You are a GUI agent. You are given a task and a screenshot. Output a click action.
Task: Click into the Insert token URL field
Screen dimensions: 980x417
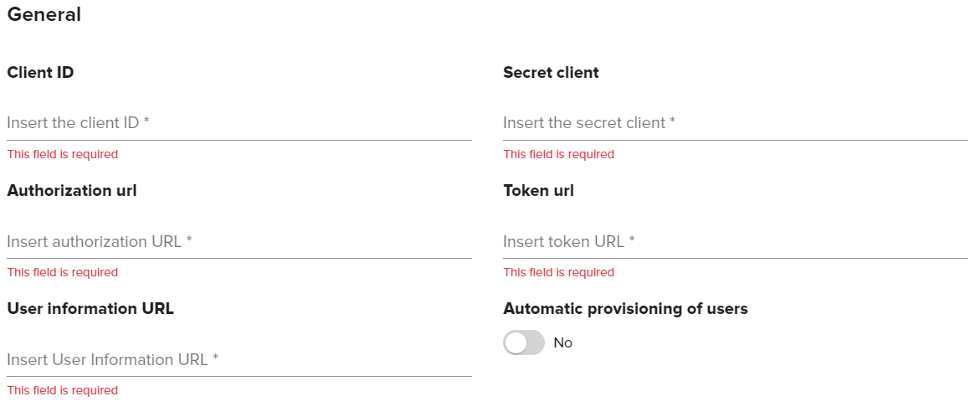[x=735, y=242]
